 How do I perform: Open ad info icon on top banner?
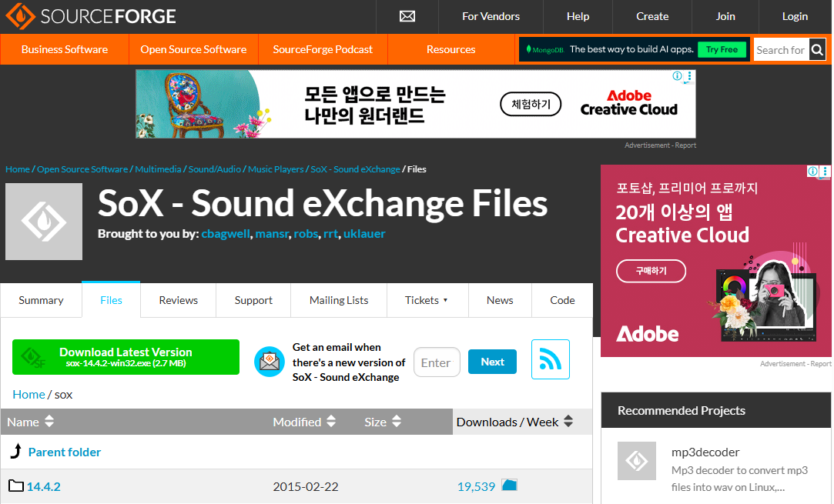click(x=677, y=76)
